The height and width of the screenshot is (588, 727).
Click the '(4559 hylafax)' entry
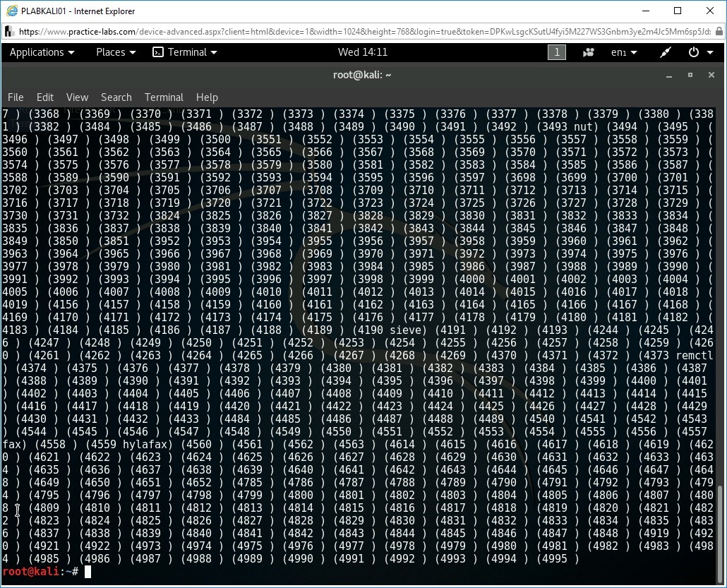point(129,445)
